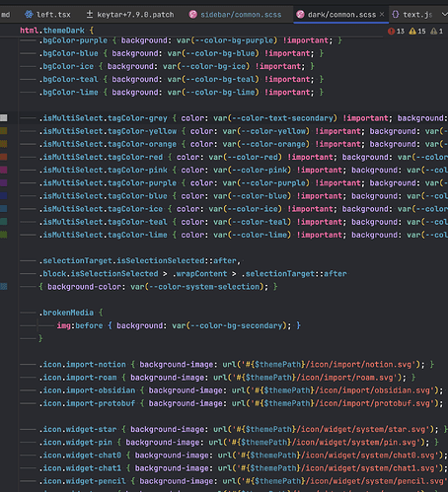Screen dimensions: 448x492
Task: Open the text.js tab
Action: coord(412,15)
